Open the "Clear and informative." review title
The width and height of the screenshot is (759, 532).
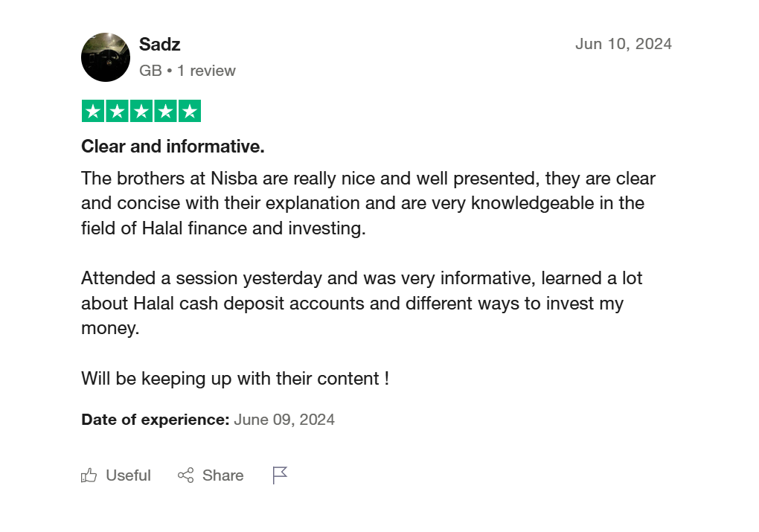click(173, 147)
